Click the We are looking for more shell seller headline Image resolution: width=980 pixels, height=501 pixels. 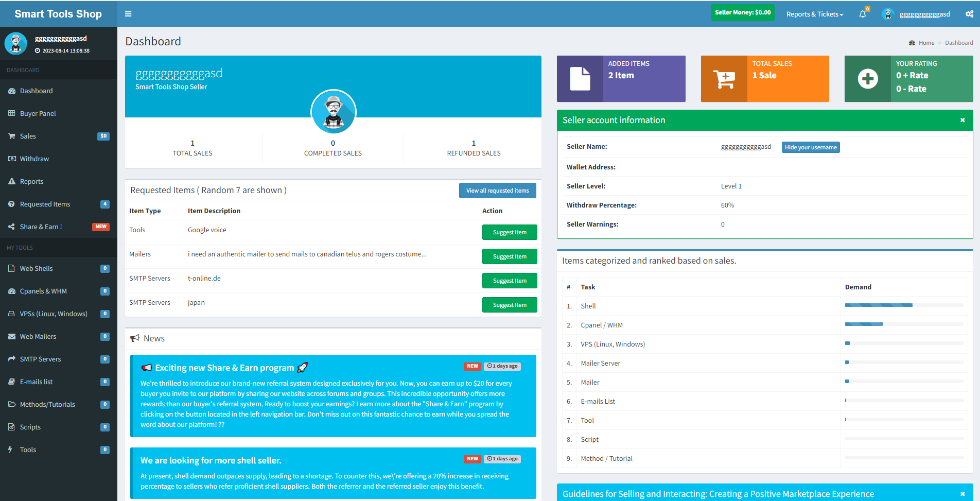211,460
